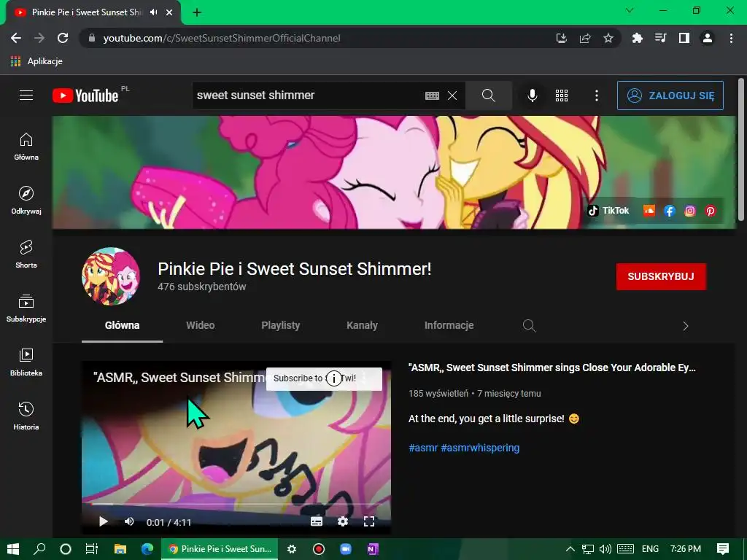Mute the tab via speaker icon
The image size is (747, 560).
coord(153,12)
